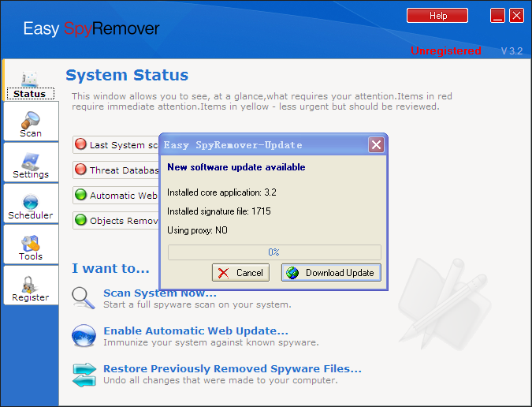Screen dimensions: 532x407
Task: Click the Help button
Action: pos(438,16)
